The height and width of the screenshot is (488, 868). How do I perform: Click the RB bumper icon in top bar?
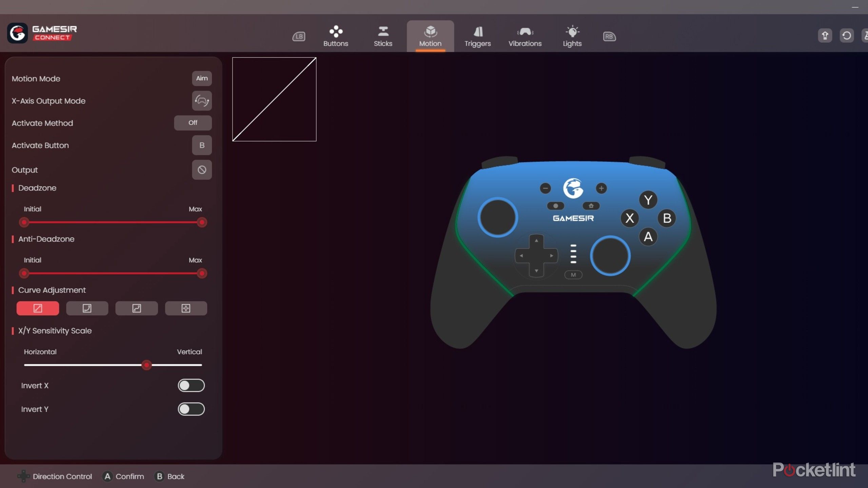click(609, 36)
